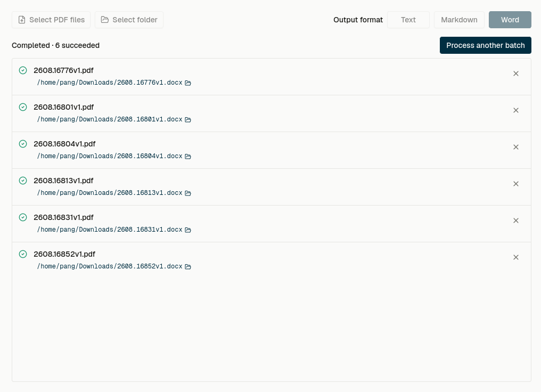Select file name 2608.16801v1.pdf

[63, 107]
